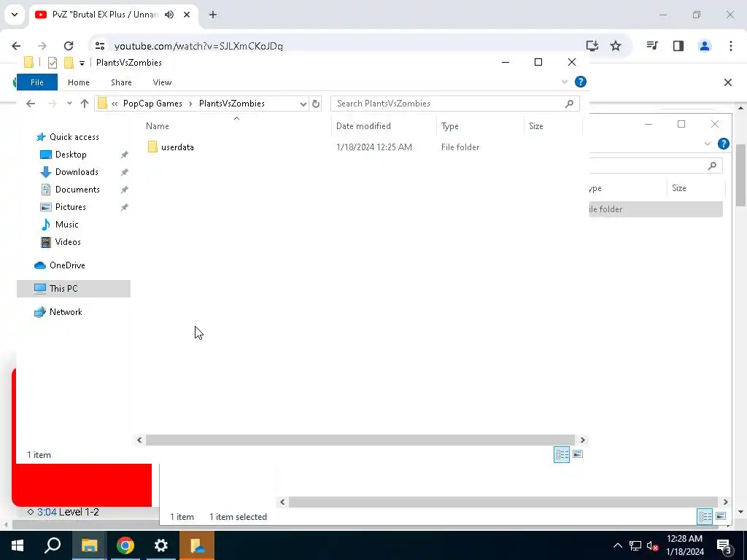This screenshot has height=560, width=747.
Task: Toggle details view in back Explorer window
Action: (x=705, y=516)
